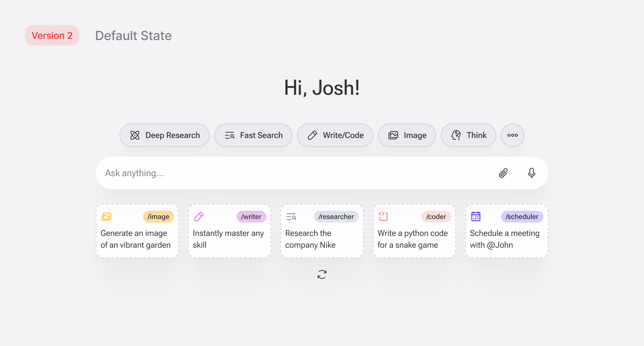Click the code bracket icon in the coder card
This screenshot has height=346, width=644.
click(383, 217)
